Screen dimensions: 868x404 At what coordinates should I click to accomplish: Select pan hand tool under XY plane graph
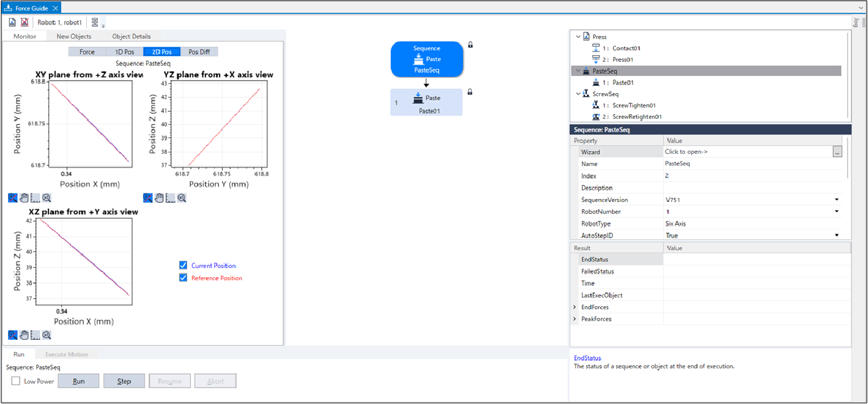coord(24,198)
